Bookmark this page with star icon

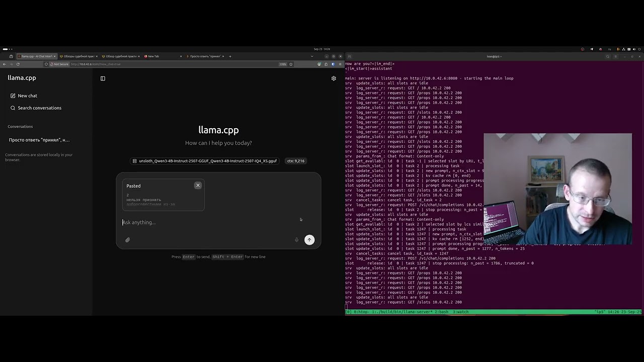tap(291, 64)
